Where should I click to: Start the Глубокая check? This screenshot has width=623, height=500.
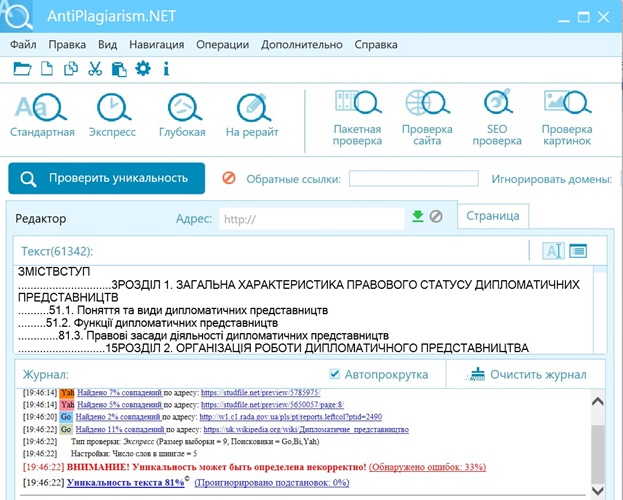[x=182, y=115]
